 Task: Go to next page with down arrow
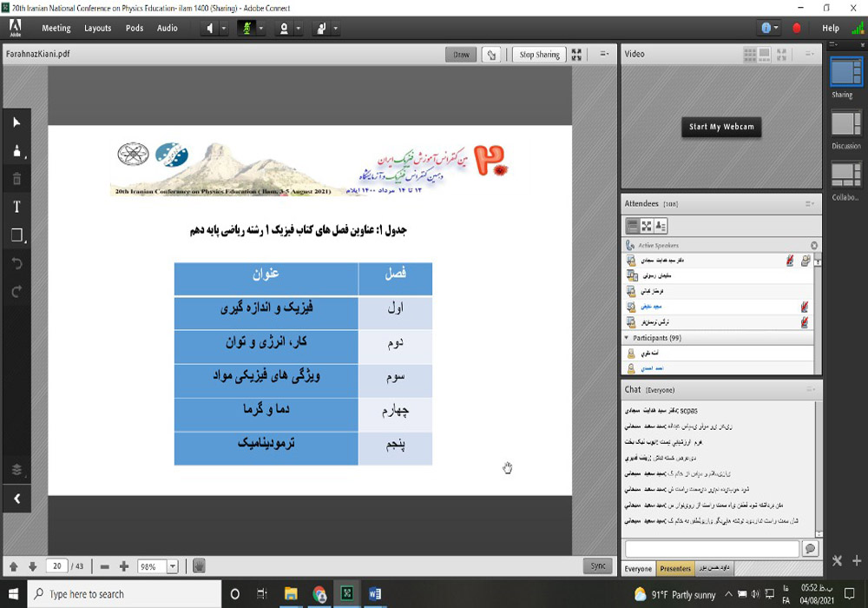32,566
